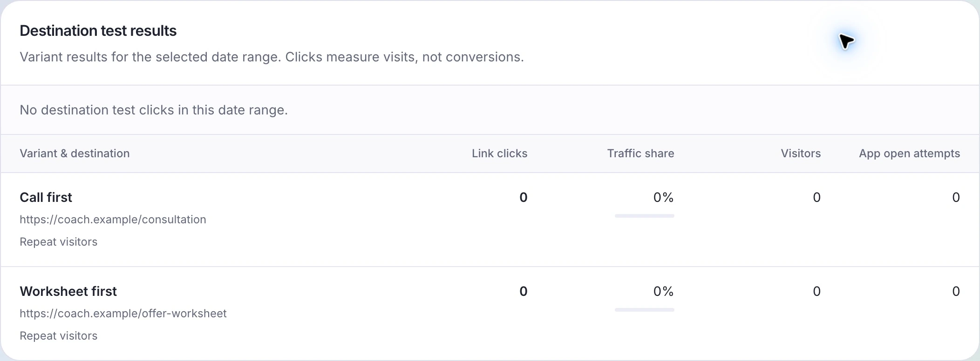Click the Call first 0% traffic share
980x361 pixels.
click(x=663, y=197)
